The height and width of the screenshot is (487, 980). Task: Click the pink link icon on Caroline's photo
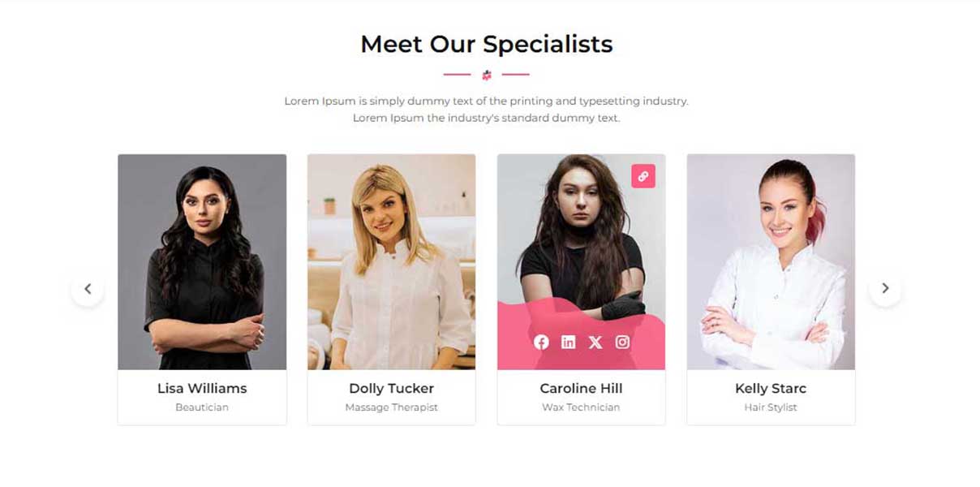tap(643, 176)
